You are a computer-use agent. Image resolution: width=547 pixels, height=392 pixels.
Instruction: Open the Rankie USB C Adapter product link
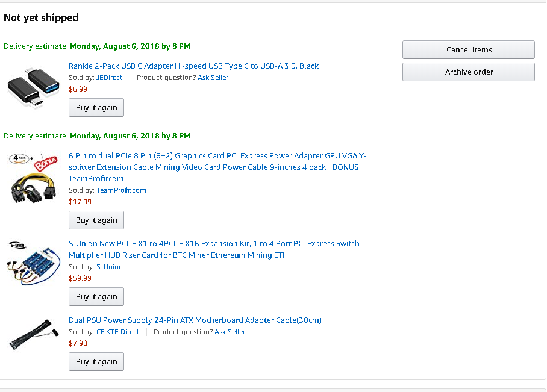tap(193, 66)
